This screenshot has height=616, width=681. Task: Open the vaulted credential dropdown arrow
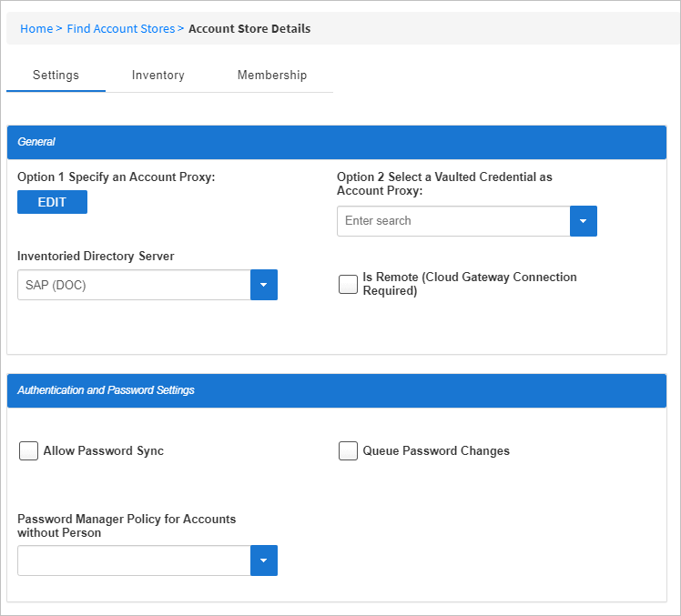[x=583, y=221]
